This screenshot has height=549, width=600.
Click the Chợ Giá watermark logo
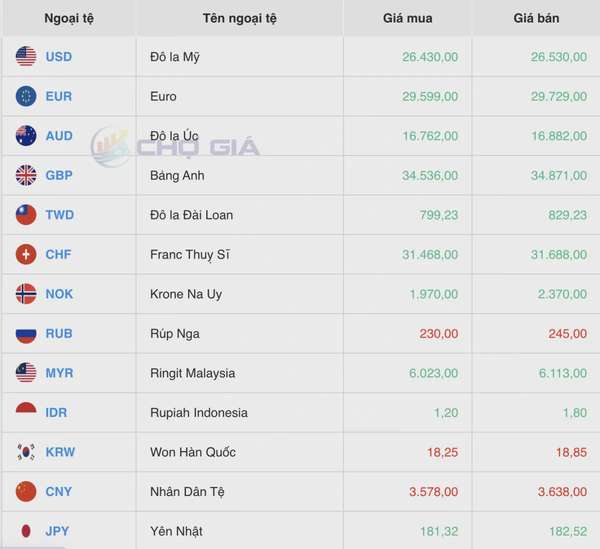point(176,147)
